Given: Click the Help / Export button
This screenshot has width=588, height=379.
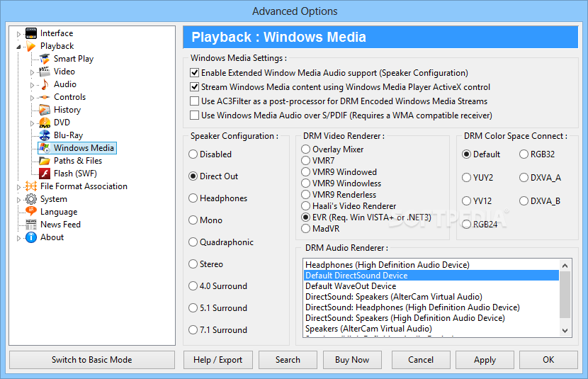Looking at the screenshot, I should (x=218, y=360).
